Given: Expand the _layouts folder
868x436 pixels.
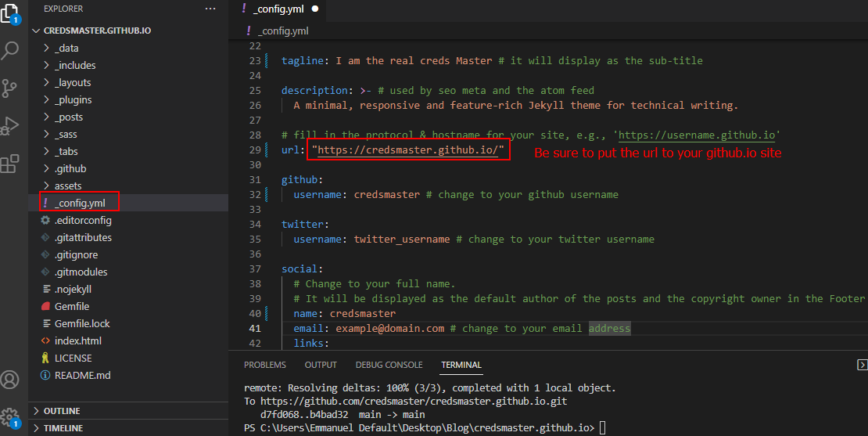Looking at the screenshot, I should [46, 82].
